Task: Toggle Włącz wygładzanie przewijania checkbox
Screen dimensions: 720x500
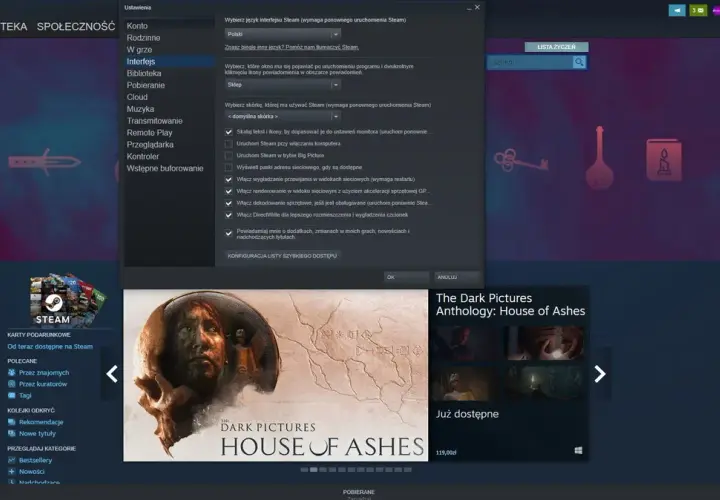Action: click(x=229, y=180)
